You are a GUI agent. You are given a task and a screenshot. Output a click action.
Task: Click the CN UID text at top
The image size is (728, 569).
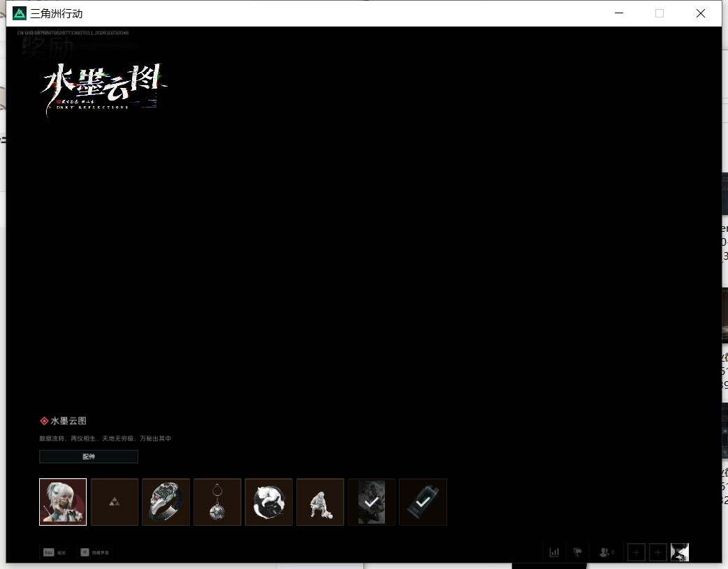(73, 33)
